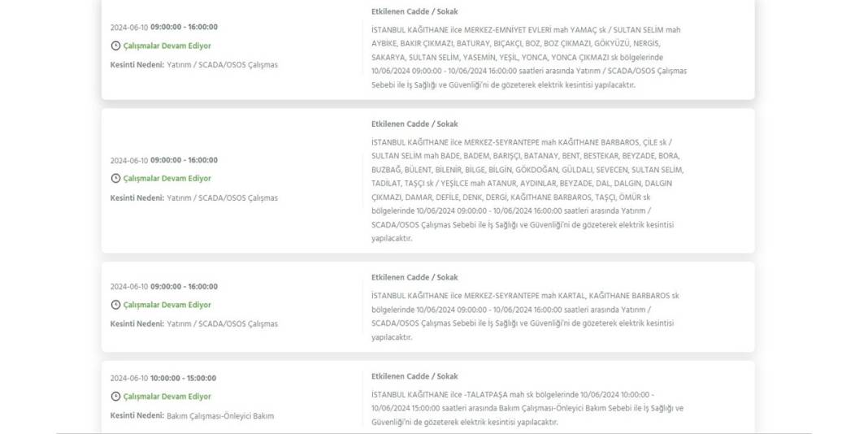Click the "Kesinti Nedeni" line in the Kartal card

coord(193,324)
